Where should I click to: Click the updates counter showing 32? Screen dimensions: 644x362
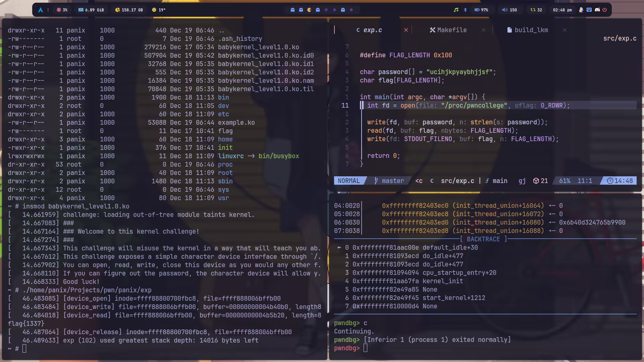tap(536, 10)
